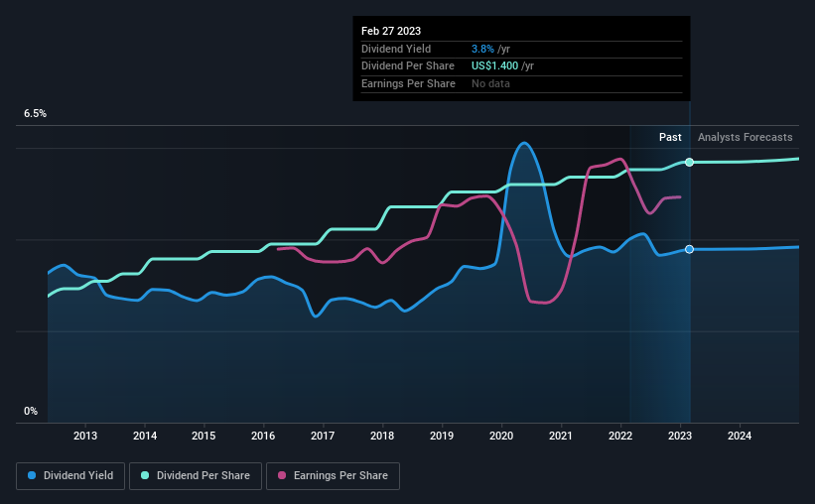This screenshot has height=504, width=815.
Task: Click the teal data point marker at Feb 2023
Action: (689, 163)
